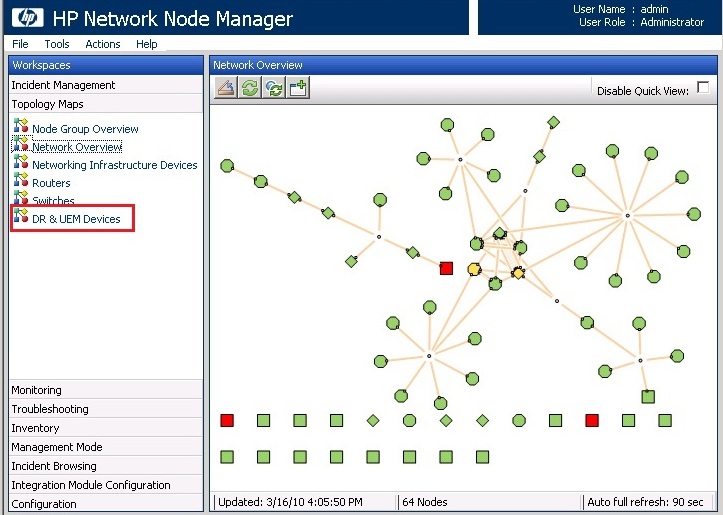Image resolution: width=723 pixels, height=515 pixels.
Task: Expand the Configuration workspace
Action: pyautogui.click(x=44, y=504)
